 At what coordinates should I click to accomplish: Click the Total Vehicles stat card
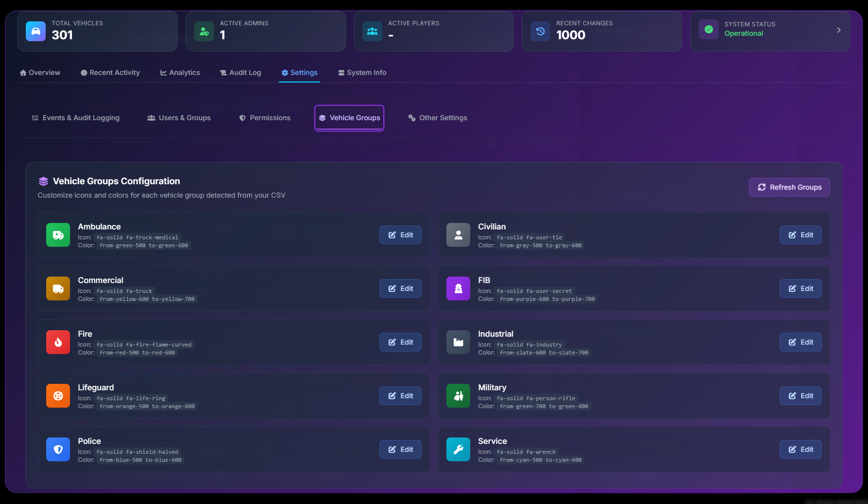click(x=97, y=31)
